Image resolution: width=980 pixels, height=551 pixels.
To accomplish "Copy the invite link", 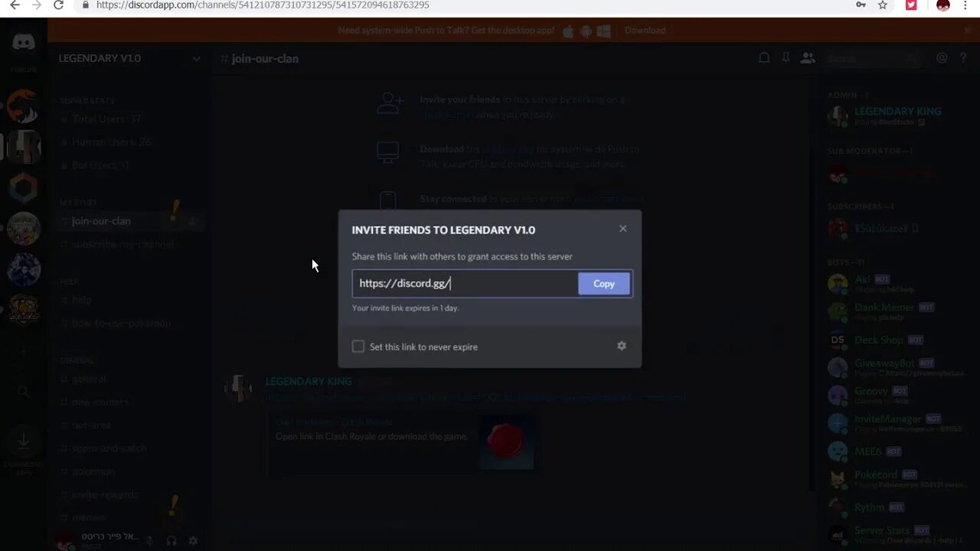I will [604, 284].
